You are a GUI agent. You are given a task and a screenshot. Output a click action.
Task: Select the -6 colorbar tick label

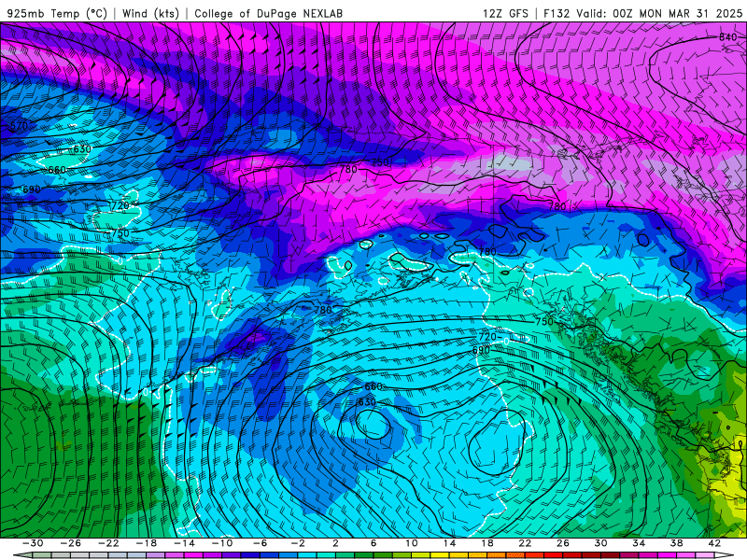[x=261, y=543]
